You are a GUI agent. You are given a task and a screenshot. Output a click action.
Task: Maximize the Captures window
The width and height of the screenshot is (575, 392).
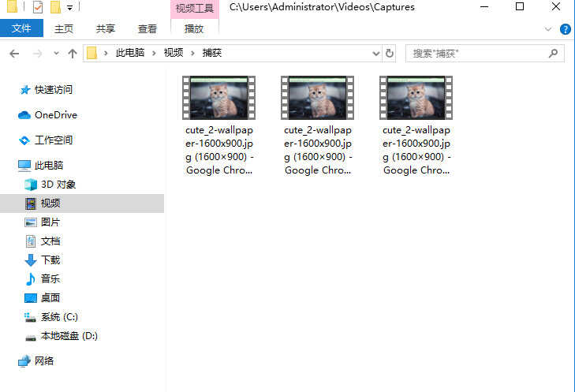pos(520,6)
